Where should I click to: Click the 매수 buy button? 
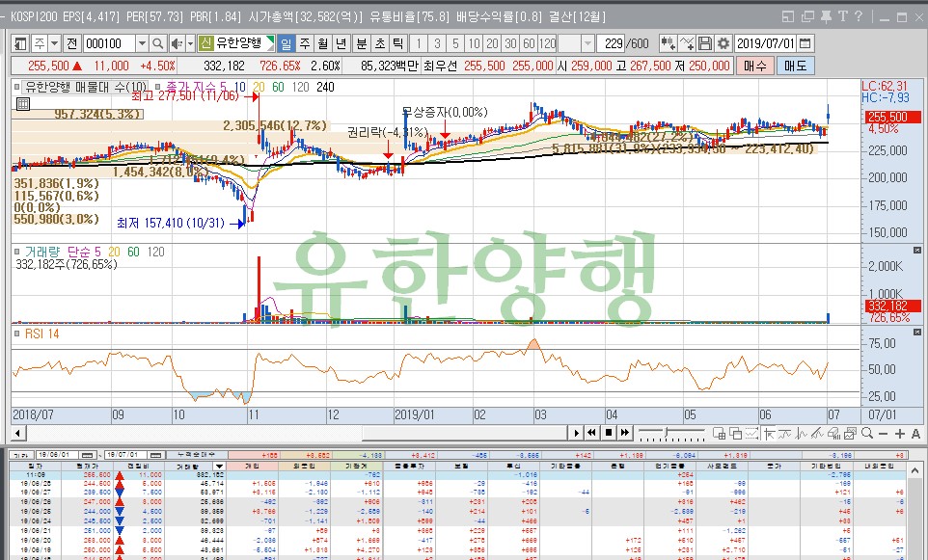754,66
